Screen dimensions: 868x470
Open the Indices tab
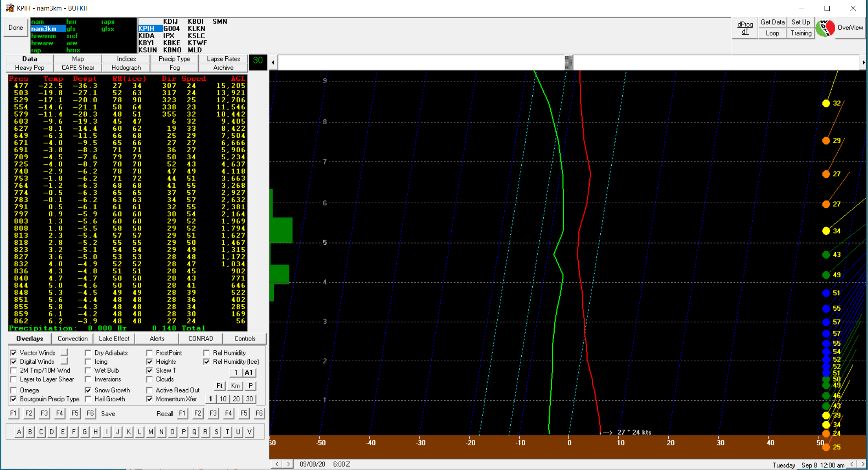point(126,59)
